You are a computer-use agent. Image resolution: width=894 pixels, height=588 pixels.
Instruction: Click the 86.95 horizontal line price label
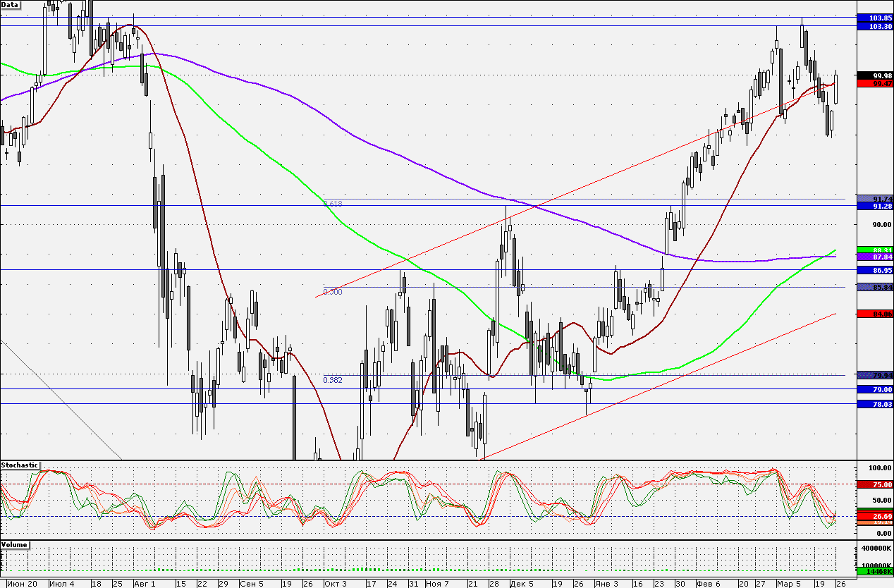coord(874,270)
